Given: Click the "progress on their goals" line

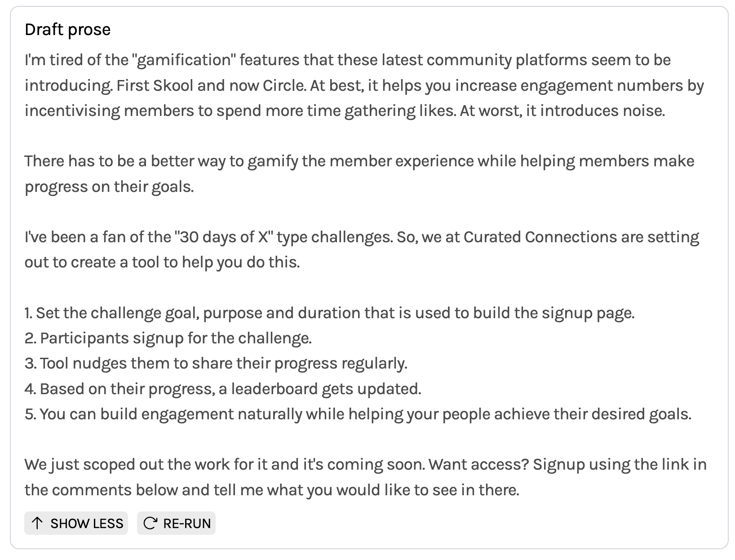Looking at the screenshot, I should 109,187.
